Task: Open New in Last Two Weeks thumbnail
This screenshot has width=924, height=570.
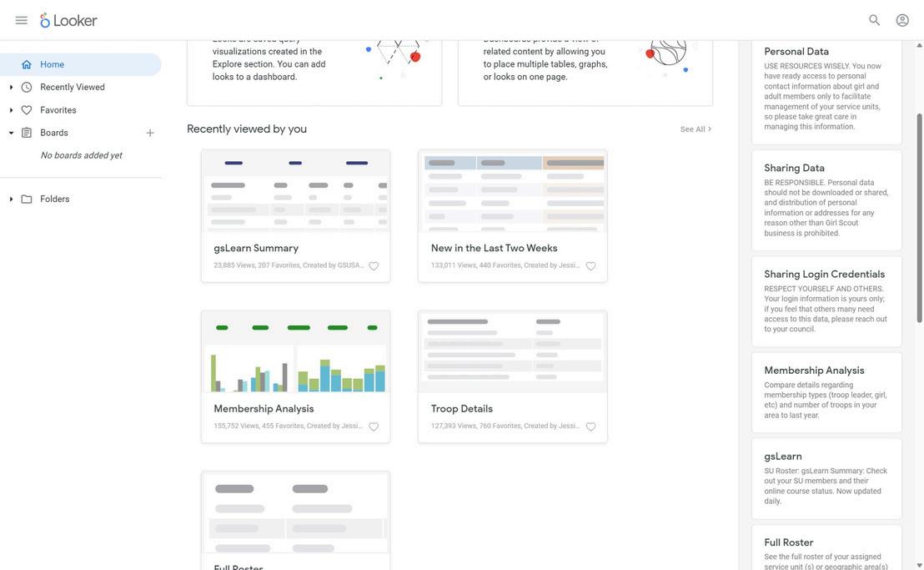Action: 513,190
